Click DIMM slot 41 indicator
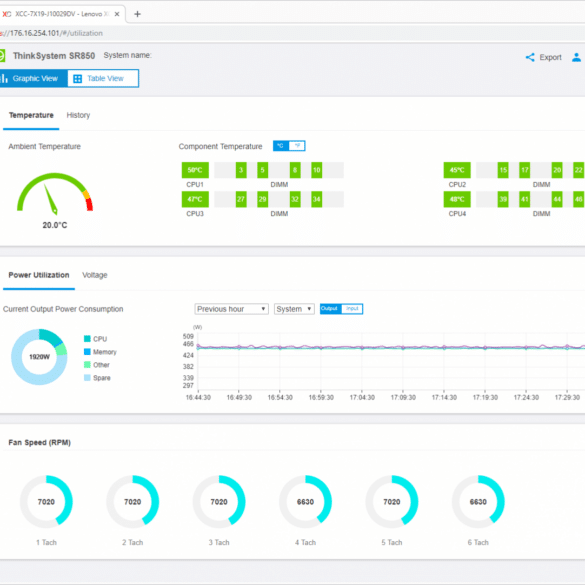 [x=525, y=199]
